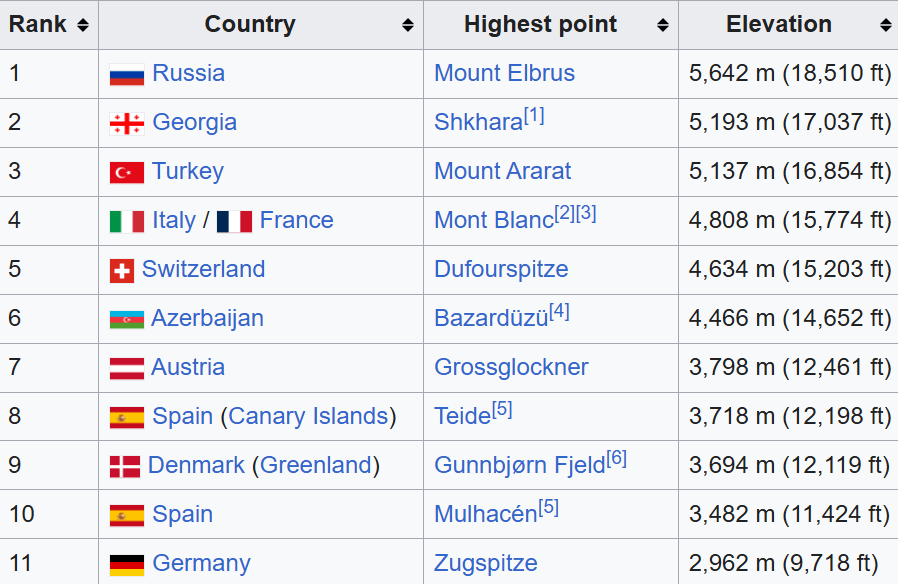898x584 pixels.
Task: Click the Turkey flag icon
Action: (x=127, y=172)
